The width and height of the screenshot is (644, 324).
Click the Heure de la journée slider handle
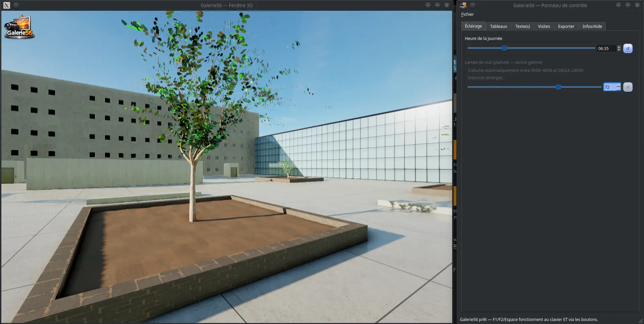coord(504,48)
